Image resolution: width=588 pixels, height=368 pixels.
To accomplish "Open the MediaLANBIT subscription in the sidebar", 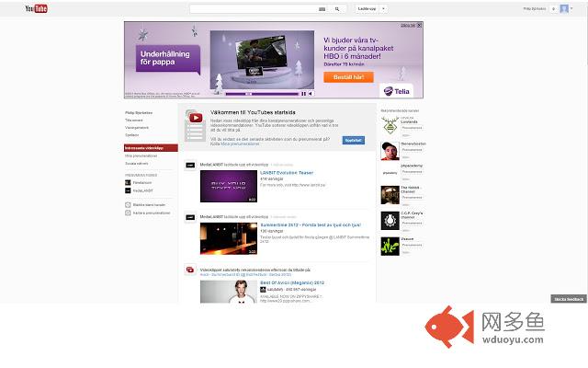I will tap(143, 190).
